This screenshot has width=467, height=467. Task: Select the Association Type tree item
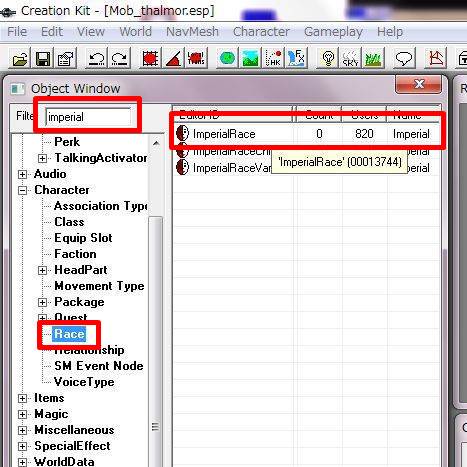pyautogui.click(x=100, y=206)
